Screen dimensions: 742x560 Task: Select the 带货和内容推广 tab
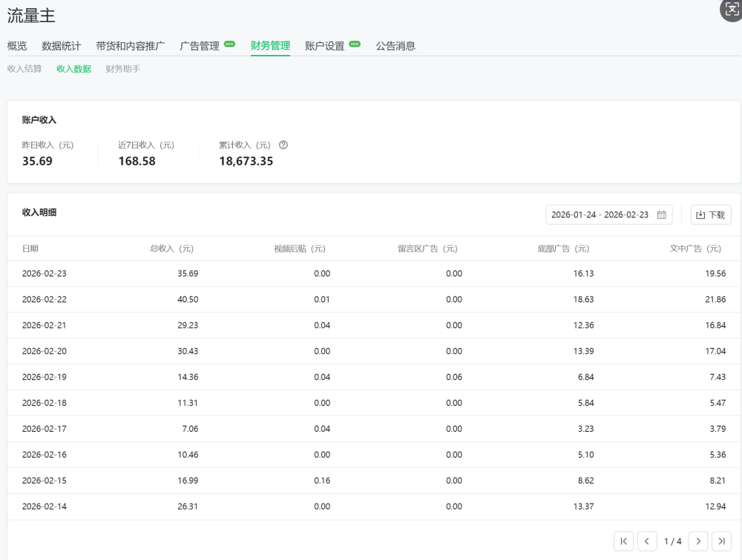131,46
